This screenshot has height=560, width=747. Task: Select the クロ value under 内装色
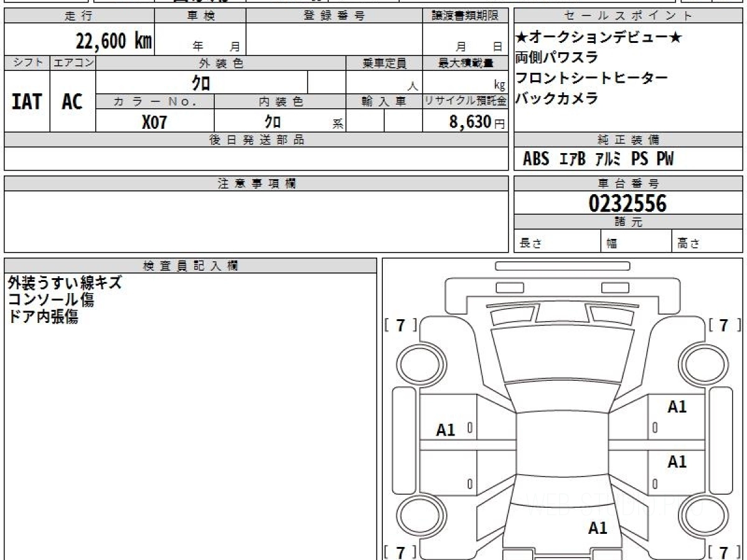pyautogui.click(x=272, y=121)
